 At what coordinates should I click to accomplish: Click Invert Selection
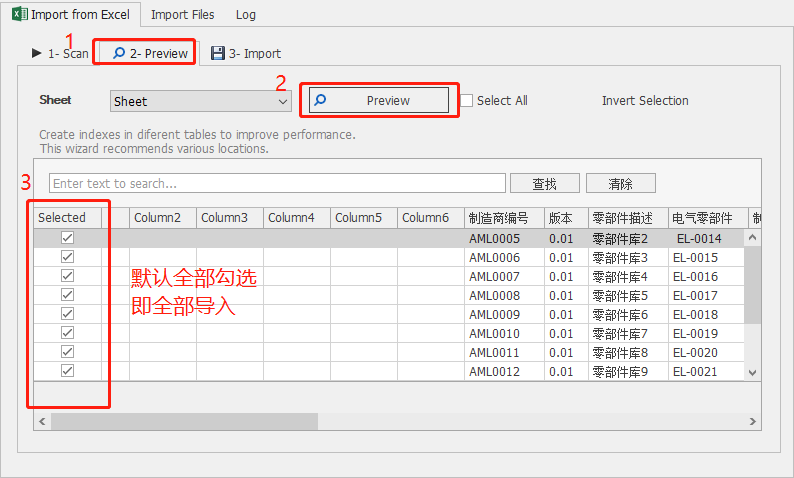coord(645,100)
